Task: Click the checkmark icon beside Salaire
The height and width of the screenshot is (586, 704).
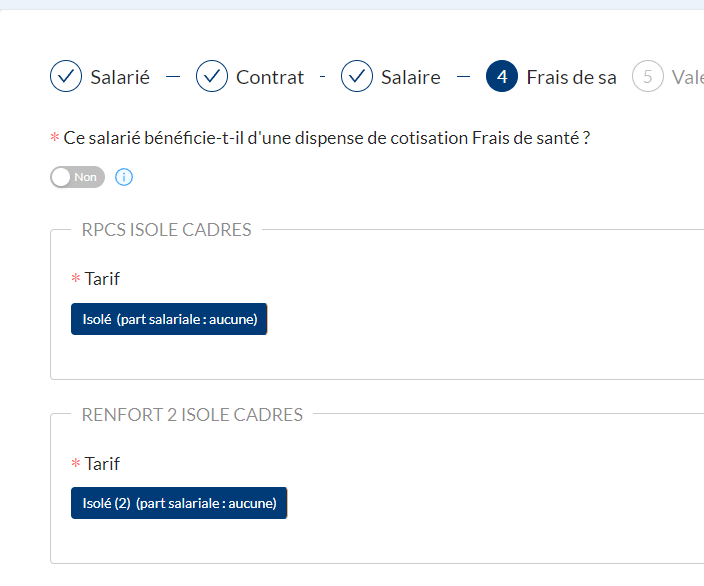Action: (x=357, y=76)
